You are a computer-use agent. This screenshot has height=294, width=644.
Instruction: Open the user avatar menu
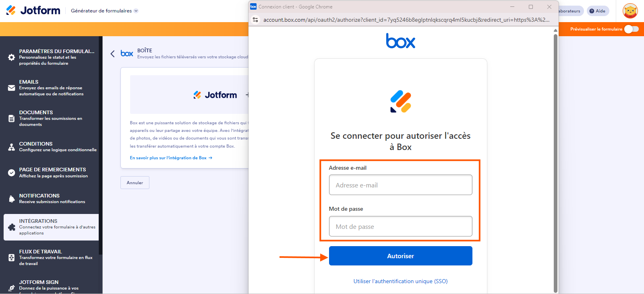[x=630, y=11]
